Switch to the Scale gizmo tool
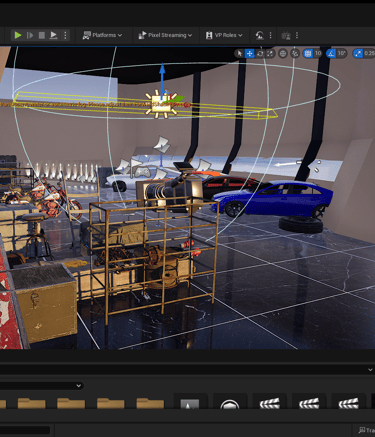The image size is (375, 437). [x=270, y=53]
